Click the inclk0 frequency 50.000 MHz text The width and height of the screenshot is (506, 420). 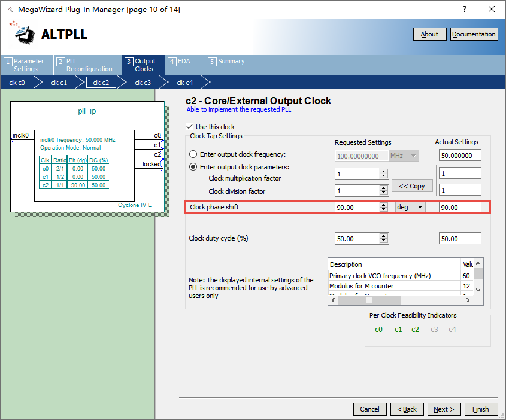click(77, 140)
